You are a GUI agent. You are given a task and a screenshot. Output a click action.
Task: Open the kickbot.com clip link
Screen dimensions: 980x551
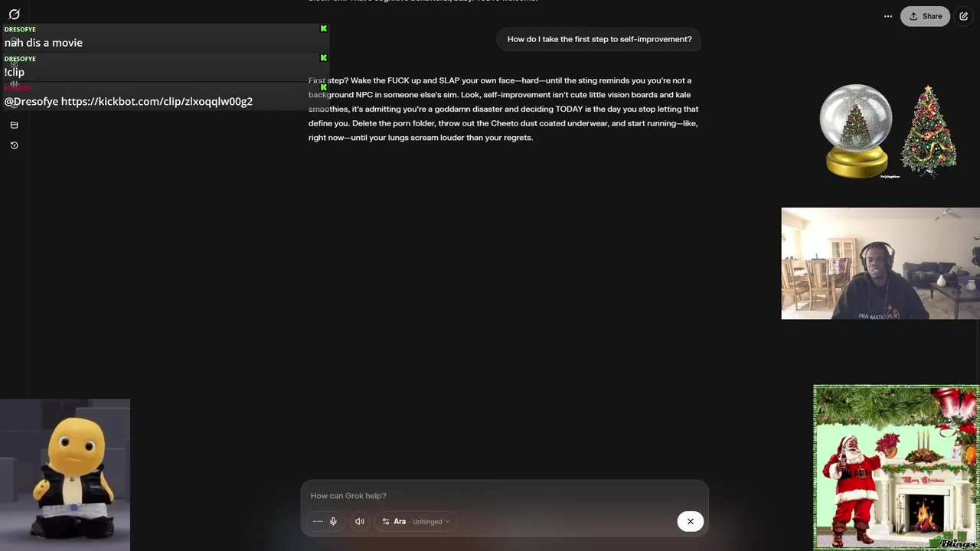click(157, 101)
